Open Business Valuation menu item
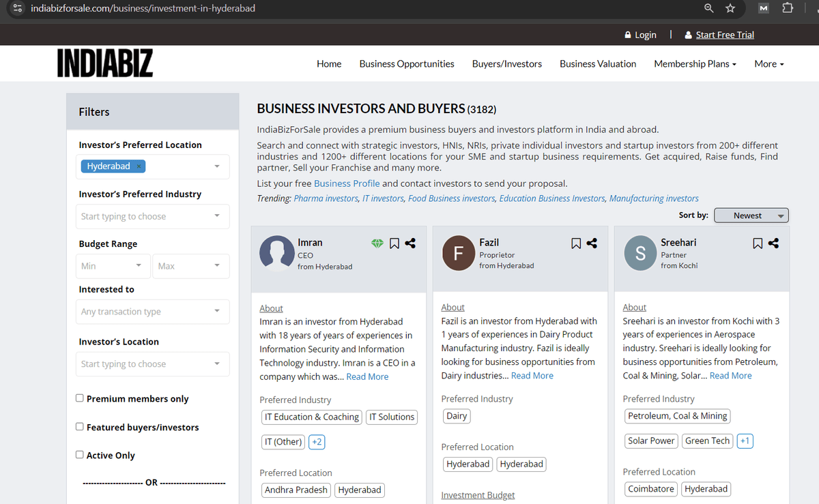Screen dimensions: 819x504 [x=598, y=63]
